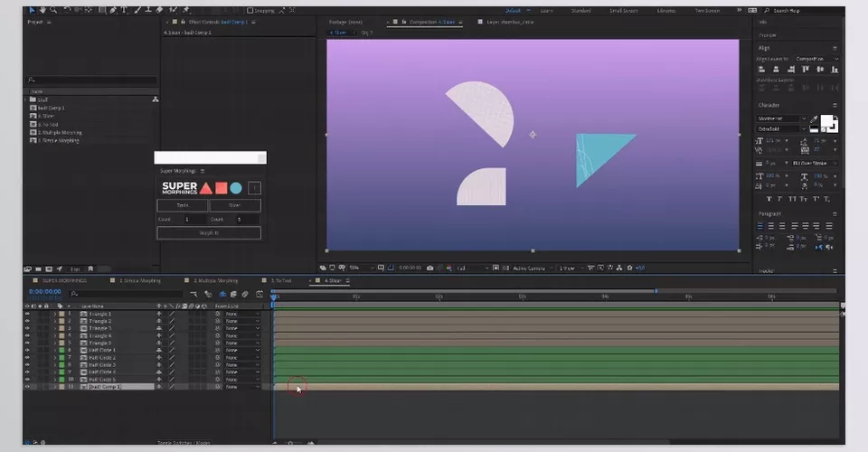Image resolution: width=868 pixels, height=452 pixels.
Task: Toggle the Snapping checkbox
Action: [x=250, y=10]
